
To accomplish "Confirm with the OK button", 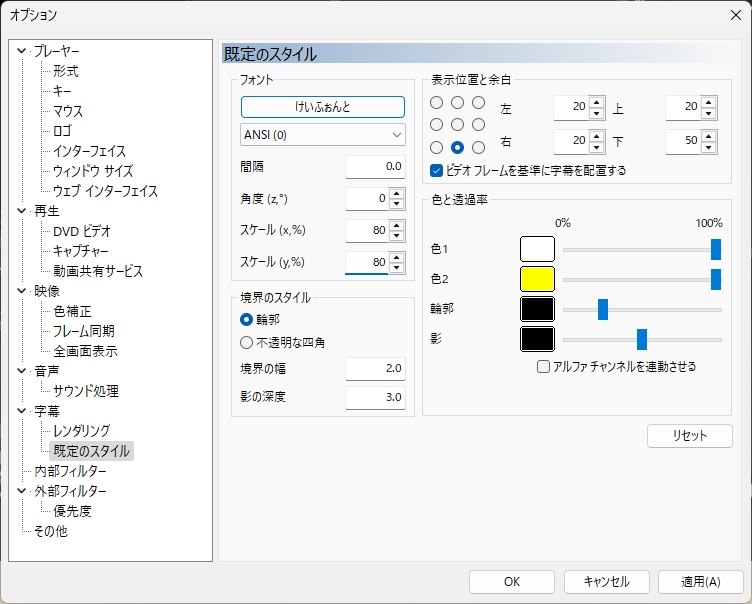I will click(512, 581).
